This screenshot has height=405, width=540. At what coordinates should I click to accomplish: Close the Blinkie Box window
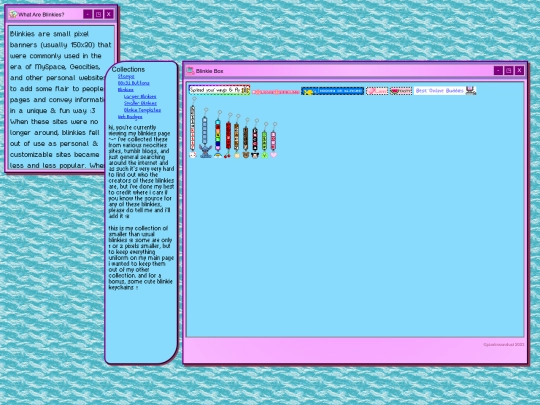pos(519,71)
